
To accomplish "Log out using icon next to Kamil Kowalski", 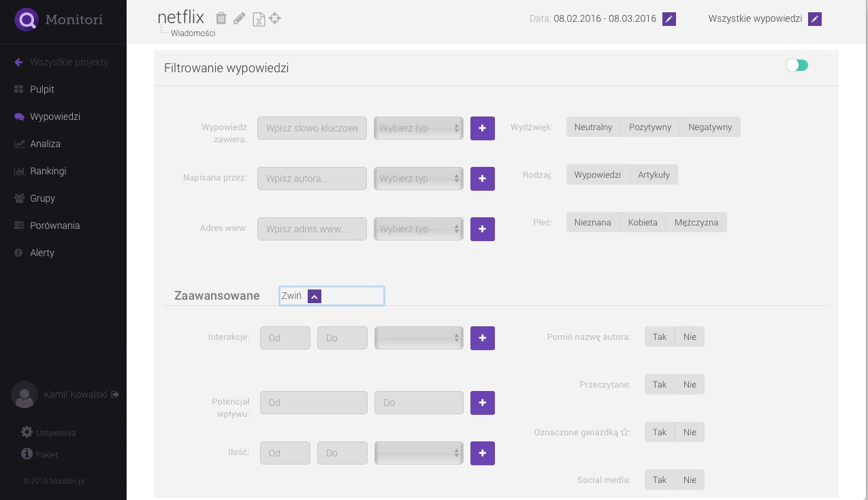I will [x=115, y=394].
